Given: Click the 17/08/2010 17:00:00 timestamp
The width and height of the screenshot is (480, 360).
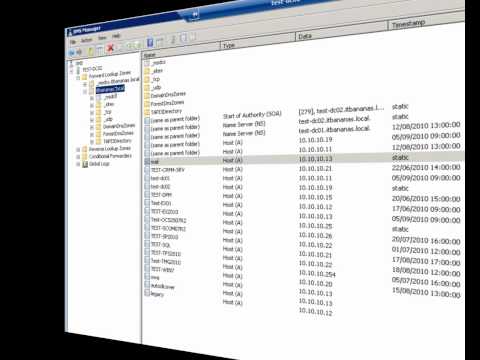Looking at the screenshot, I should point(426,261).
